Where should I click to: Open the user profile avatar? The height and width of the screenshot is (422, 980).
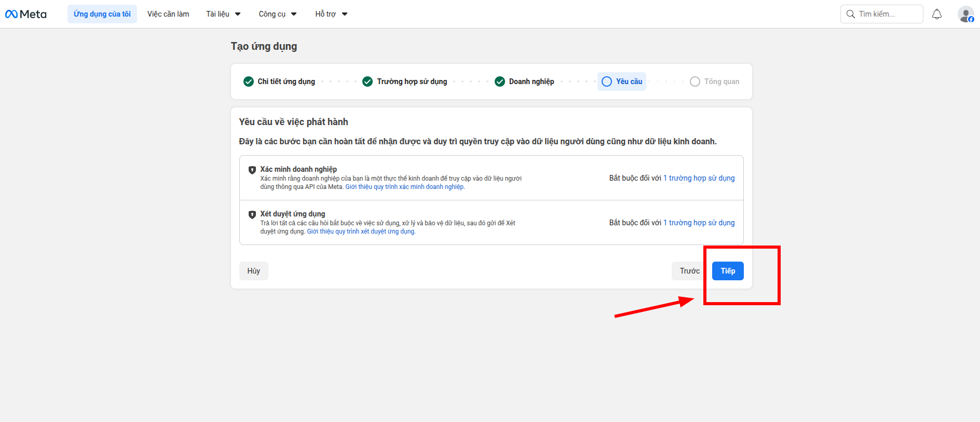coord(965,14)
